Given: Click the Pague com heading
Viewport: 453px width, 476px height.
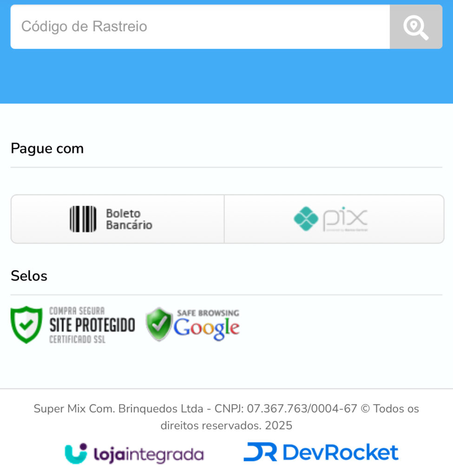Looking at the screenshot, I should [47, 148].
